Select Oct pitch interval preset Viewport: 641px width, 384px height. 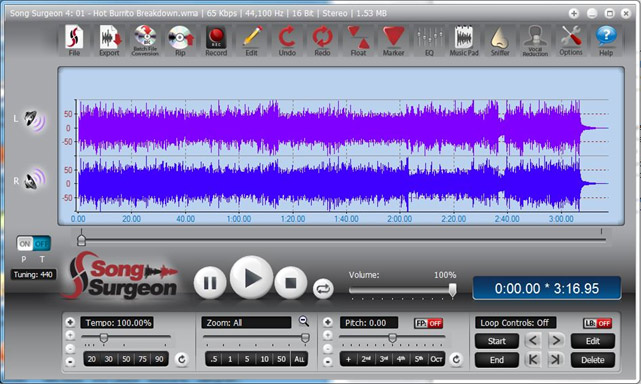[x=436, y=359]
